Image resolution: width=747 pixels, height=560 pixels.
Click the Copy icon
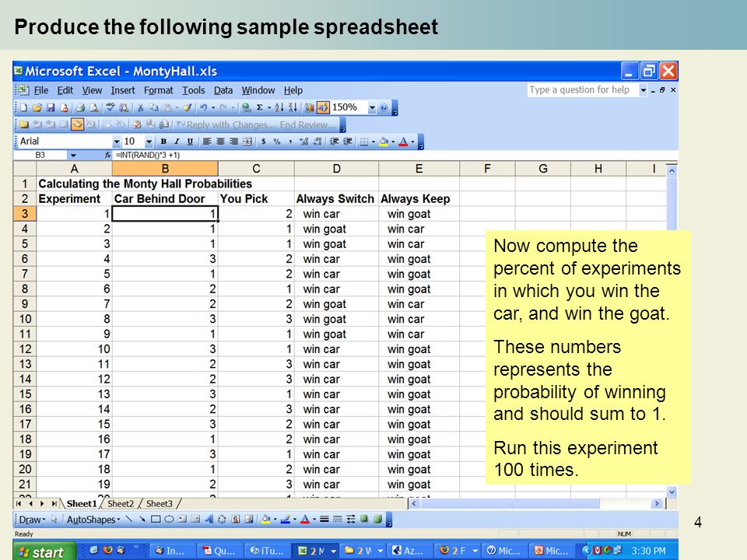(x=154, y=107)
